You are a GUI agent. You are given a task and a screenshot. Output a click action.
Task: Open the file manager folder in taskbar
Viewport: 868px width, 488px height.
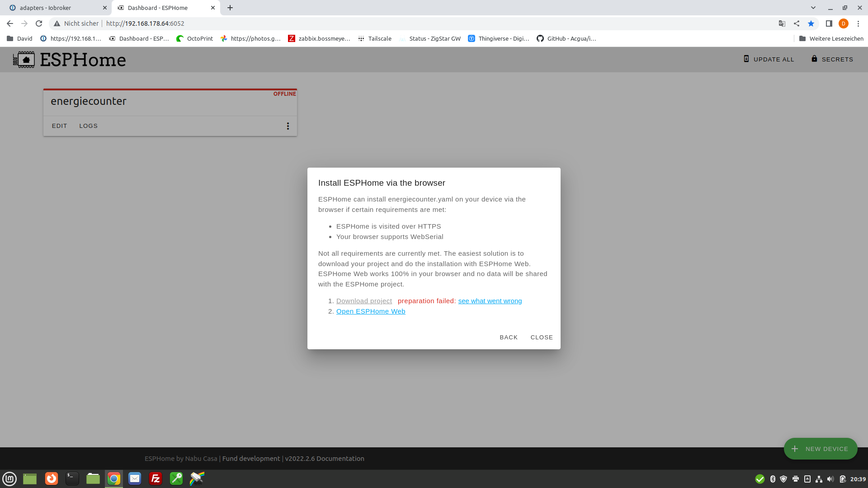(x=93, y=479)
